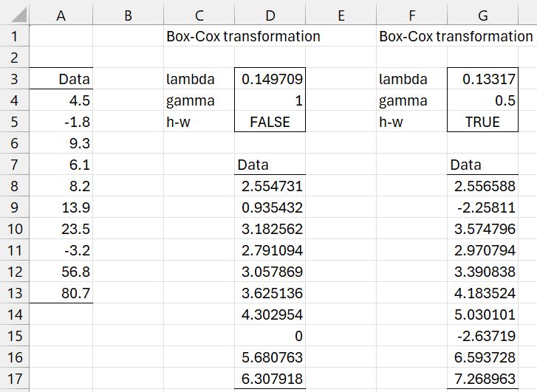
Task: Select cell with value -1.8
Action: point(61,122)
